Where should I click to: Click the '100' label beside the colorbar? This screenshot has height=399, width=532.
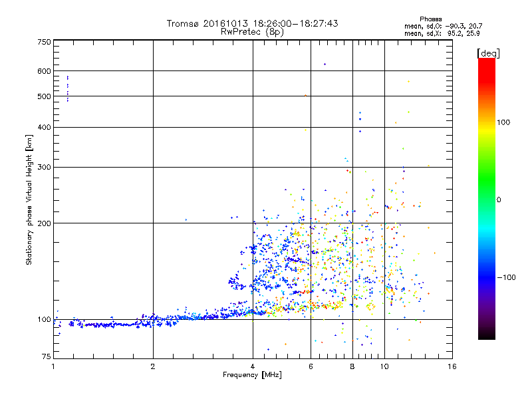(503, 122)
